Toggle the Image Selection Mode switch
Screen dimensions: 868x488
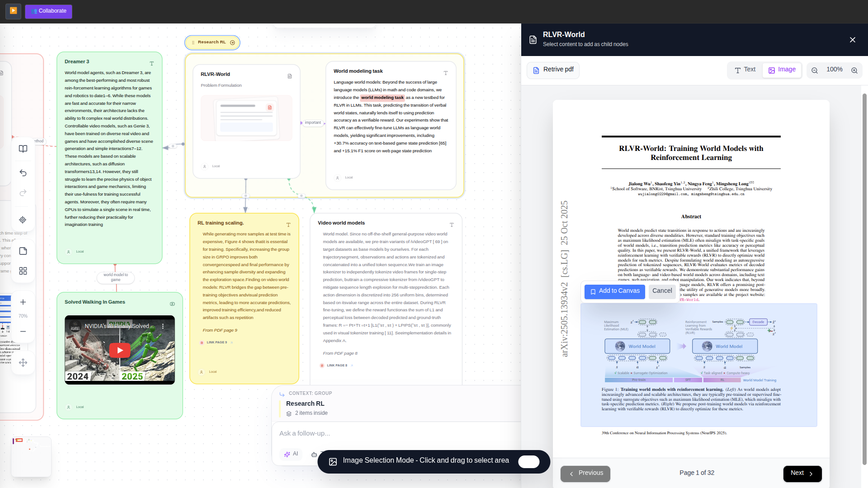pyautogui.click(x=528, y=461)
